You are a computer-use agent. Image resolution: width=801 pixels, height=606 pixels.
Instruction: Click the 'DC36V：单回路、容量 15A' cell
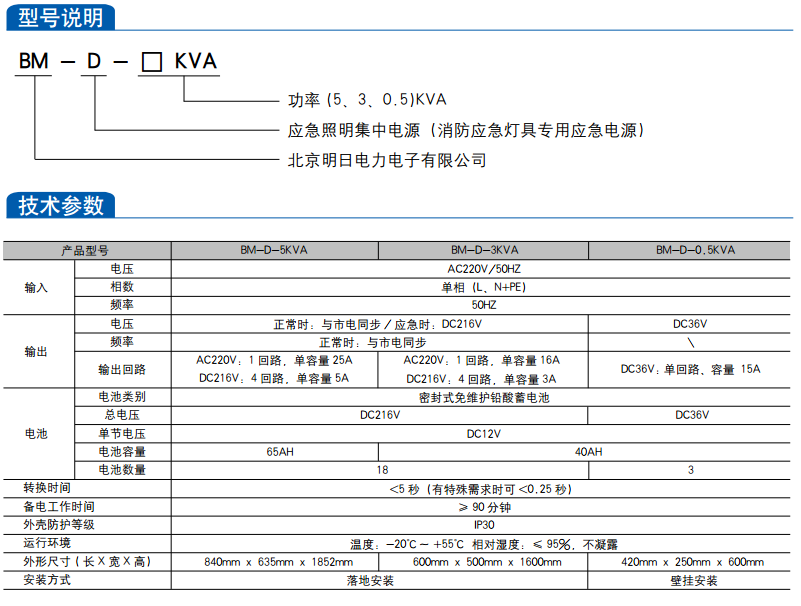pos(690,369)
